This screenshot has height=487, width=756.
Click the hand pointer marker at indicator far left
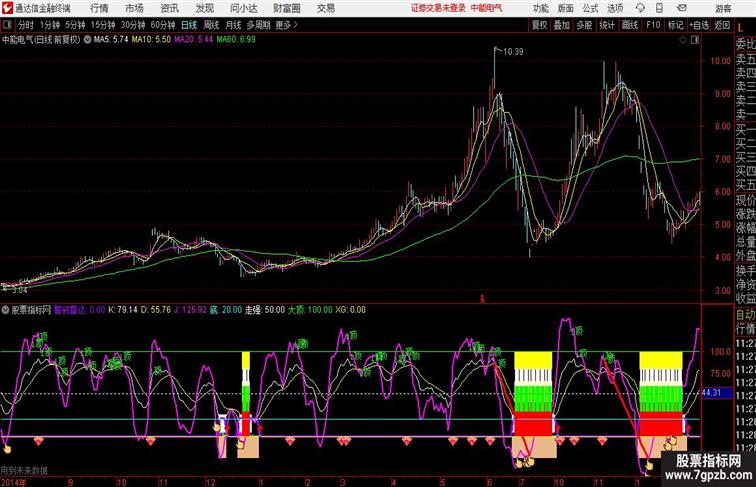[7, 448]
